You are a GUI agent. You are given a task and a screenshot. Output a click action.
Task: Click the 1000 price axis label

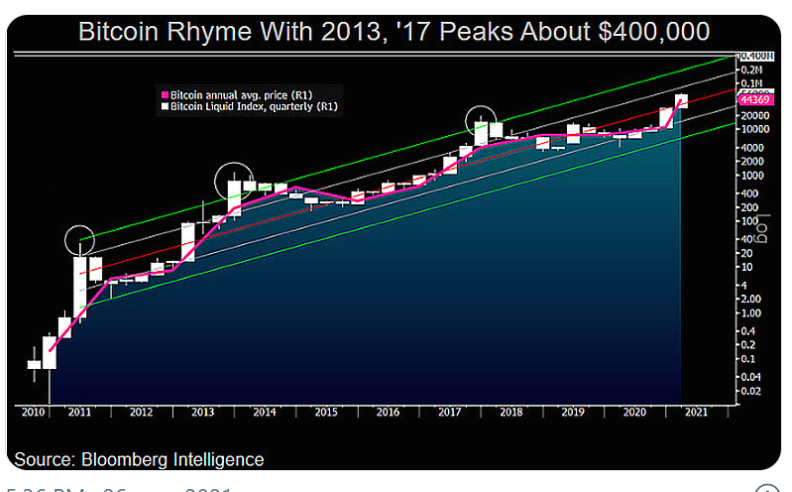pos(753,176)
